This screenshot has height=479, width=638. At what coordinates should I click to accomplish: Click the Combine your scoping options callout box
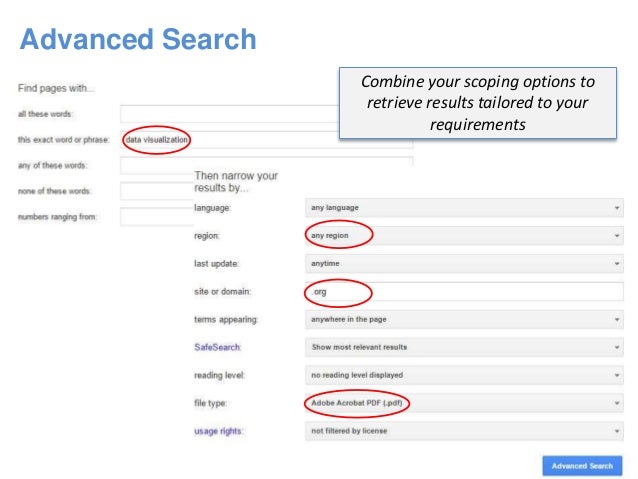tap(478, 104)
